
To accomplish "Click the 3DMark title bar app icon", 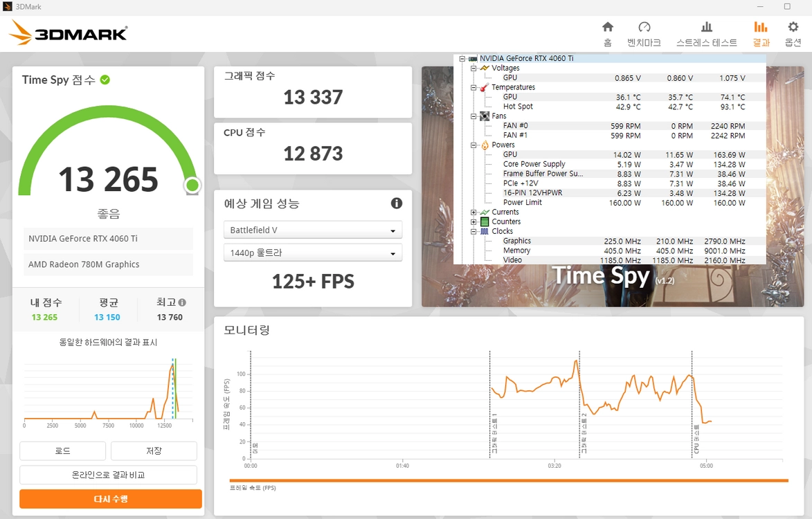I will 7,7.
